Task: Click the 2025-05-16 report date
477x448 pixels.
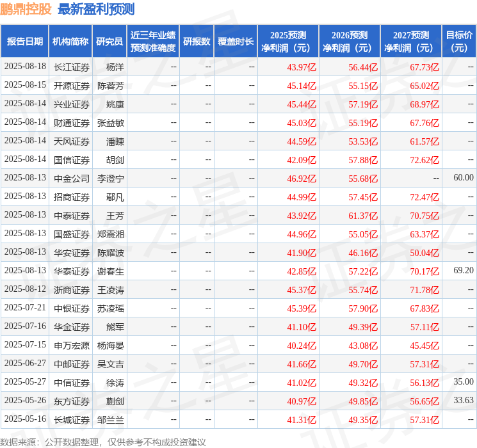Action: 25,419
